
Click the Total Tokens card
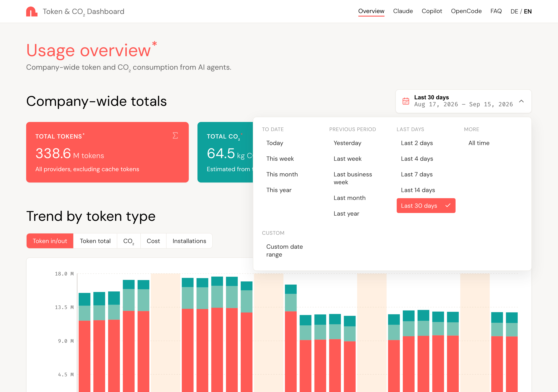[107, 152]
